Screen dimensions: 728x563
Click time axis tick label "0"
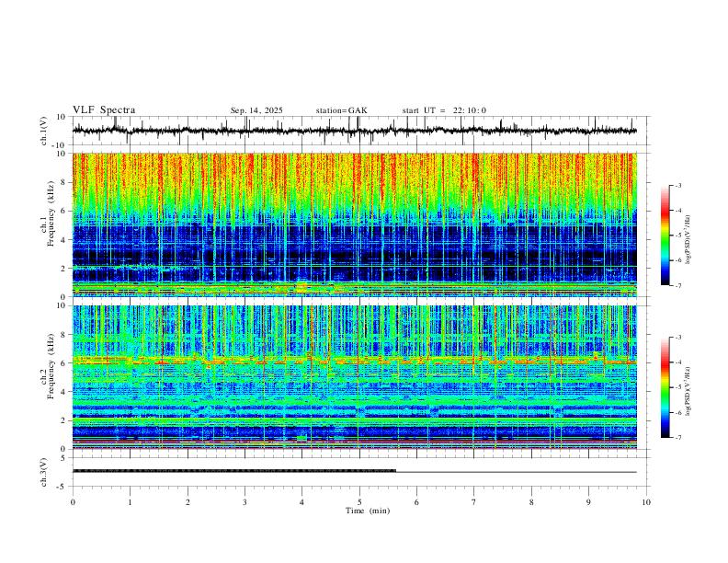tap(73, 502)
